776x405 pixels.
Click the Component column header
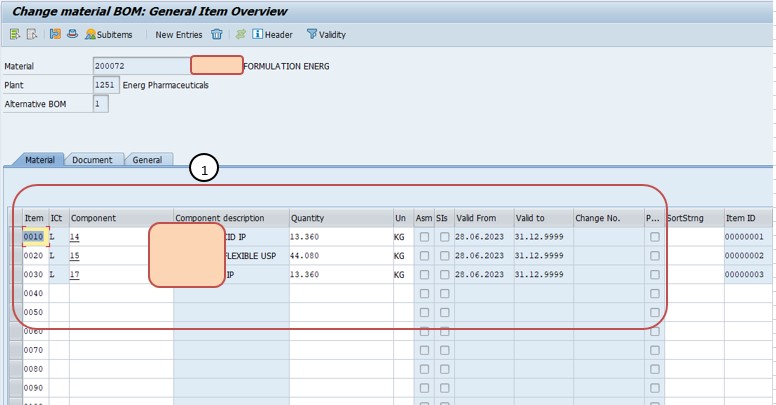(121, 218)
